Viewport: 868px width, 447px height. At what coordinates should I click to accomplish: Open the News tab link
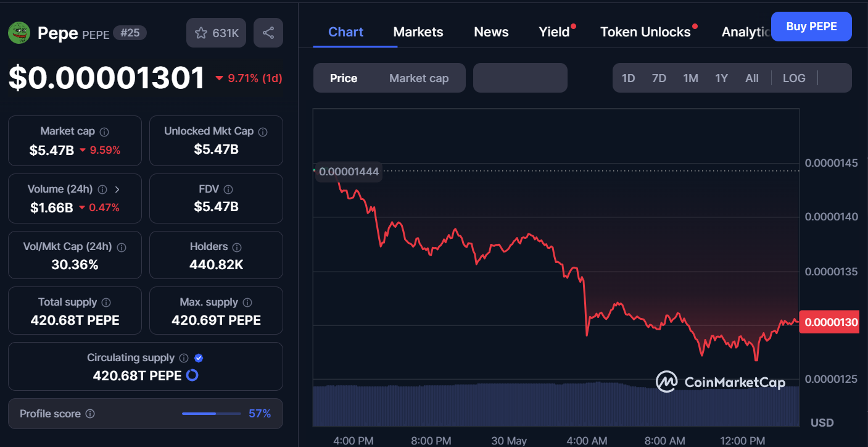coord(491,32)
